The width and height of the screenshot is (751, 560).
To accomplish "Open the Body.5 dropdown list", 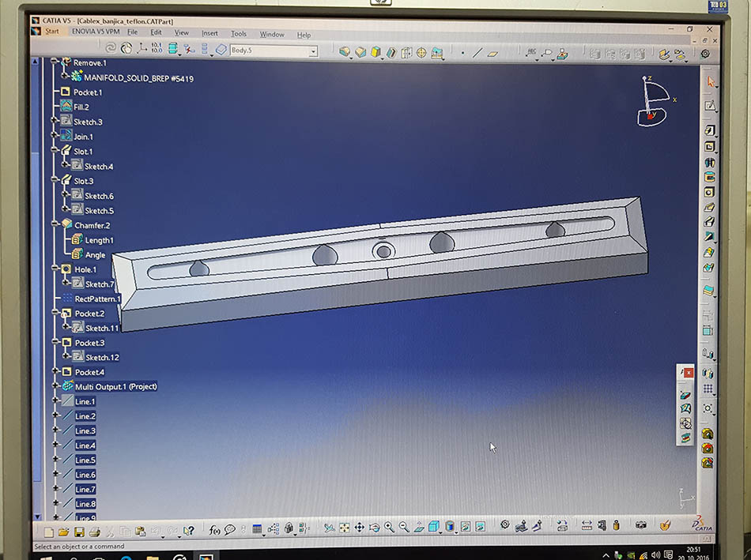I will tap(313, 51).
